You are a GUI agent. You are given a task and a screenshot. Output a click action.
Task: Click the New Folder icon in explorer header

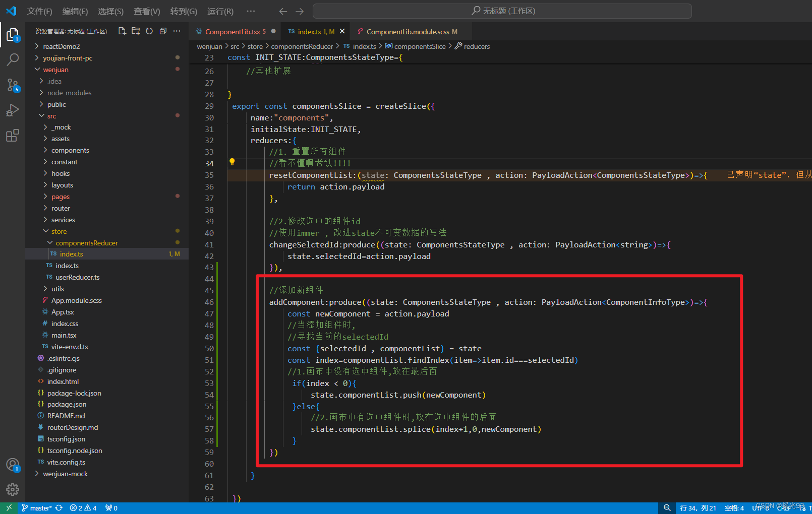point(136,31)
